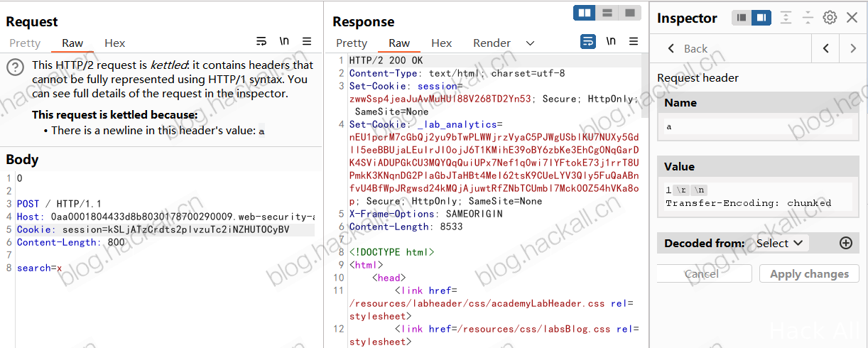The width and height of the screenshot is (868, 348).
Task: Click the 'Content-Length: 8533' response header
Action: click(x=406, y=227)
